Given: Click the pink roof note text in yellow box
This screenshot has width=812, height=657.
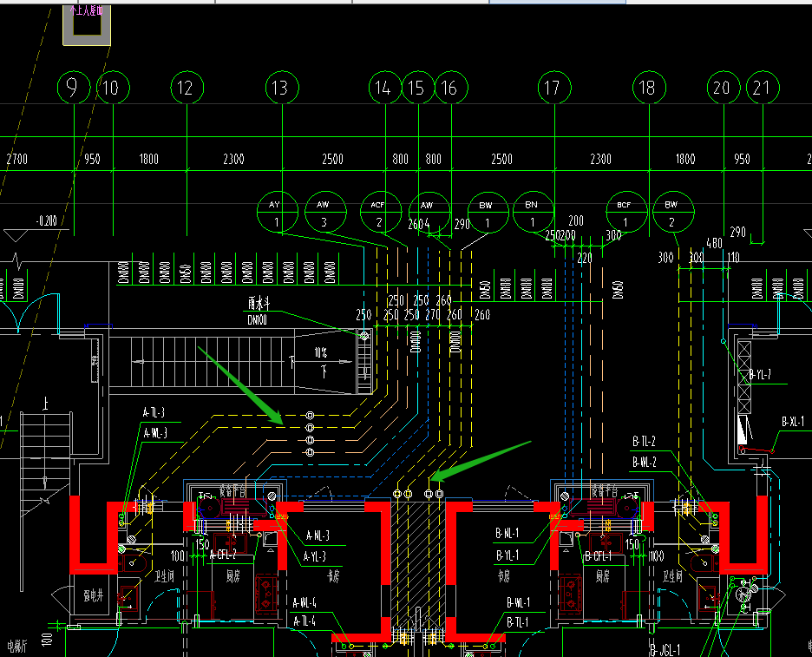Looking at the screenshot, I should 87,11.
